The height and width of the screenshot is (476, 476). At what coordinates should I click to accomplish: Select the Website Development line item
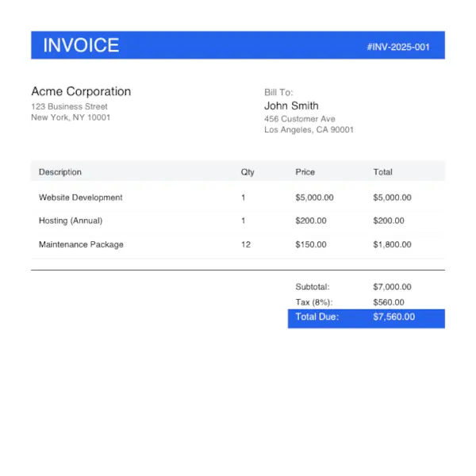tap(81, 198)
